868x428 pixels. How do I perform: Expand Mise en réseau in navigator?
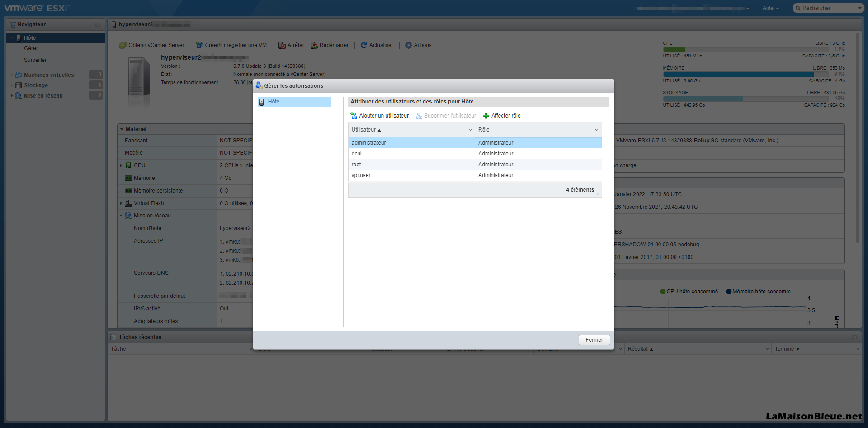coord(12,96)
